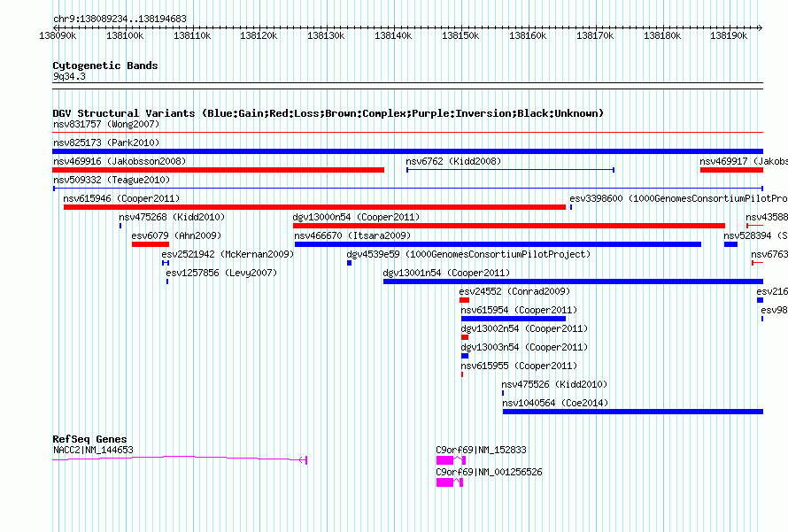The image size is (788, 532).
Task: Click the chr9:138089234..138194683 coordinate label
Action: [x=120, y=19]
